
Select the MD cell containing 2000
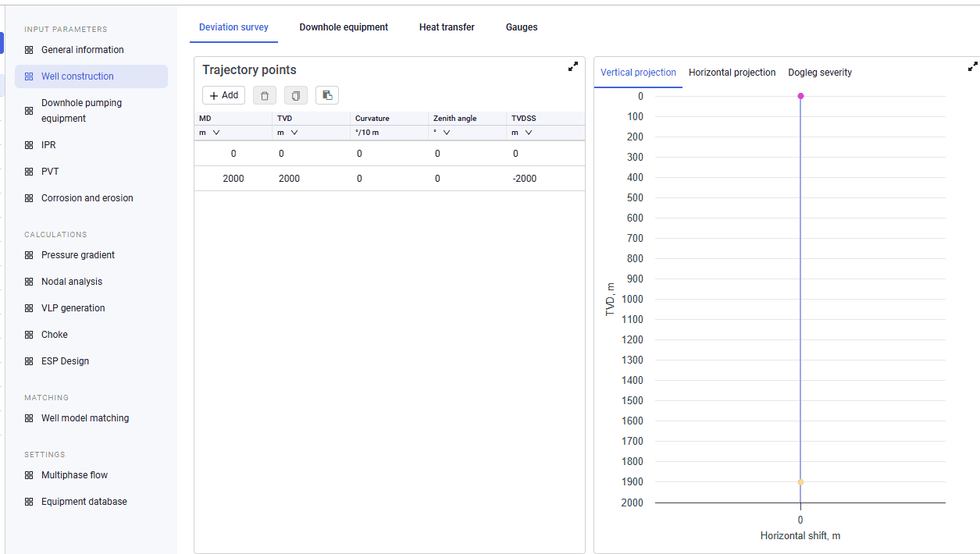point(233,179)
